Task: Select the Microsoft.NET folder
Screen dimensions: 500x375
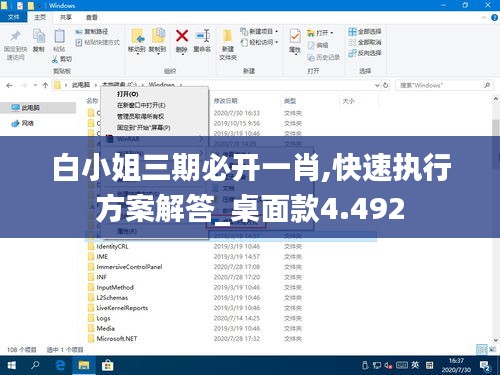Action: [117, 339]
